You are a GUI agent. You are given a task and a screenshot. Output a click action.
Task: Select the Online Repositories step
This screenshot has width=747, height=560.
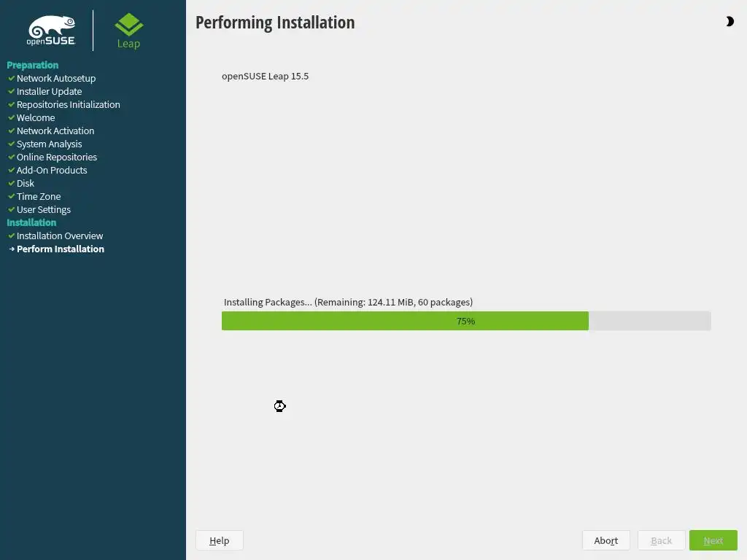(57, 157)
